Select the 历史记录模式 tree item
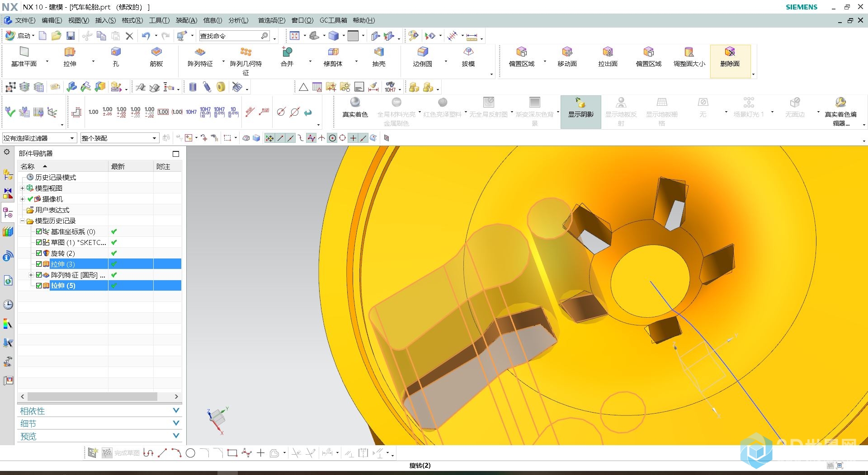 pos(55,178)
